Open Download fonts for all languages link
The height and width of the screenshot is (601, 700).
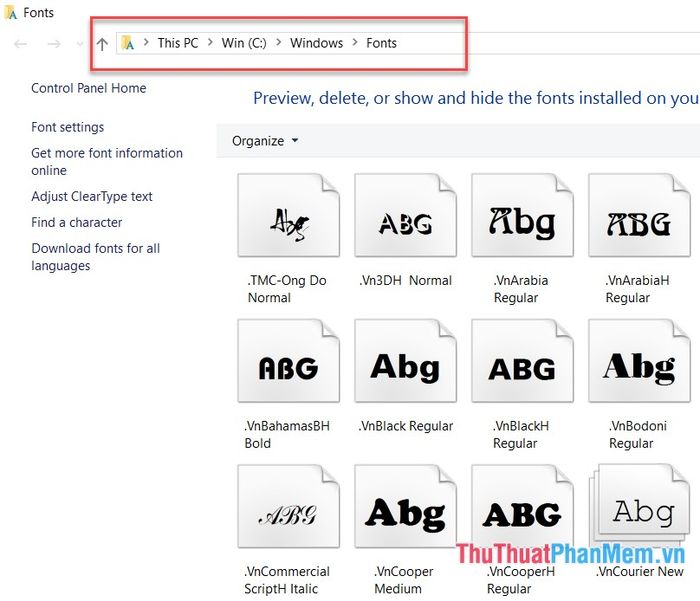pyautogui.click(x=96, y=257)
